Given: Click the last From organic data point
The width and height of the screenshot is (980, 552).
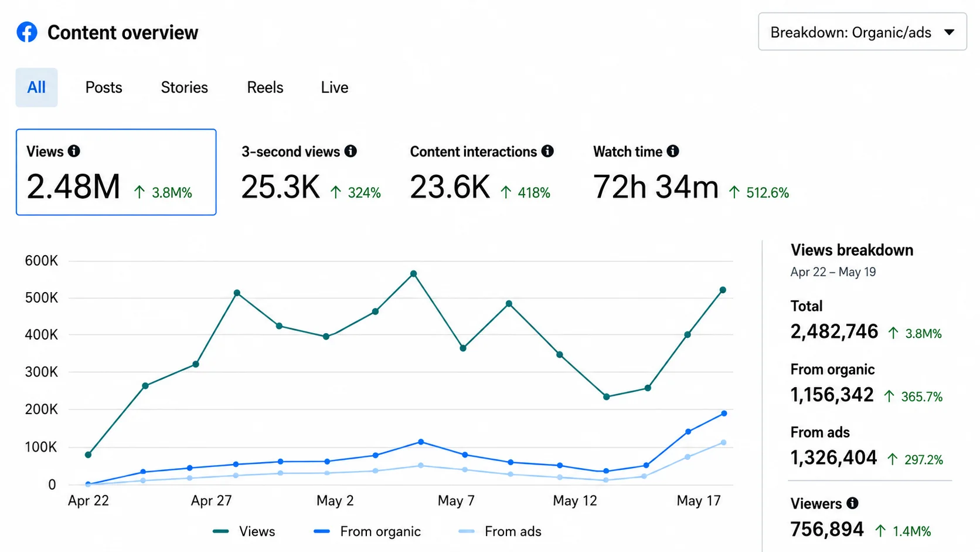Looking at the screenshot, I should click(x=724, y=414).
